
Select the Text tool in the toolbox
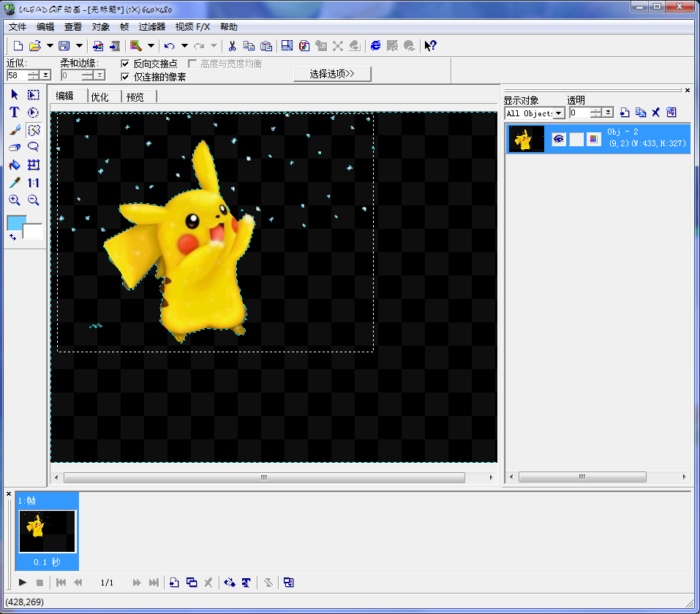click(15, 112)
